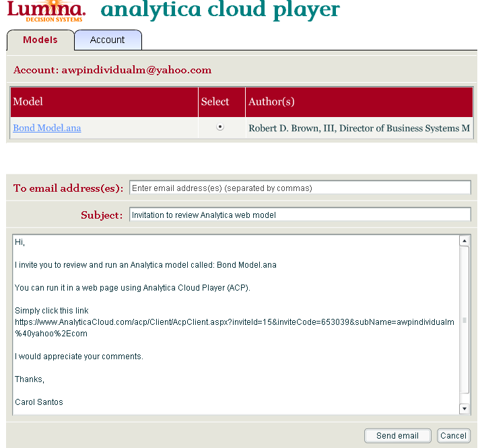This screenshot has width=480, height=448.
Task: Click the message scrollbar down arrow
Action: 465,408
